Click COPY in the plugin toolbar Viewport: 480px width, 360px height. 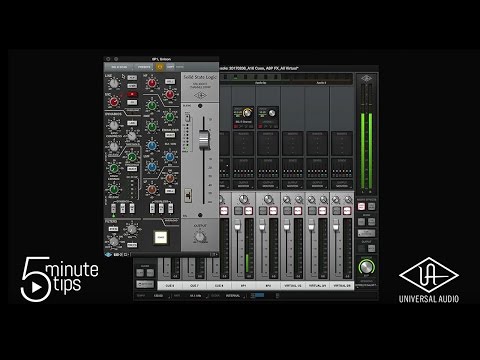(x=170, y=67)
